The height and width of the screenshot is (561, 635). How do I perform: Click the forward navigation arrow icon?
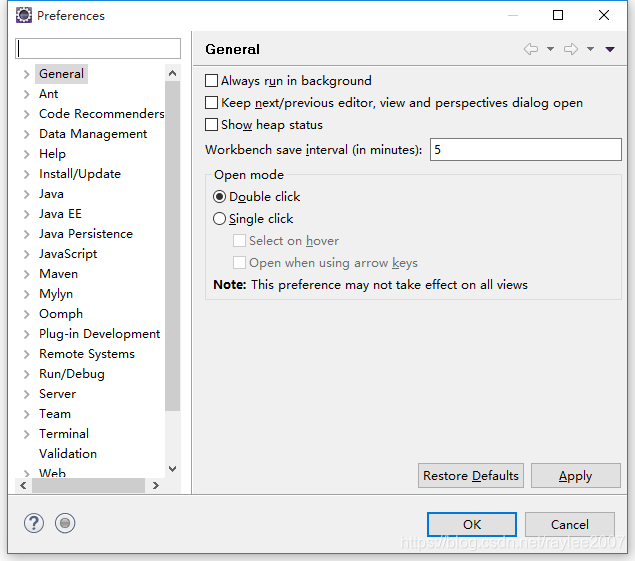tap(571, 49)
